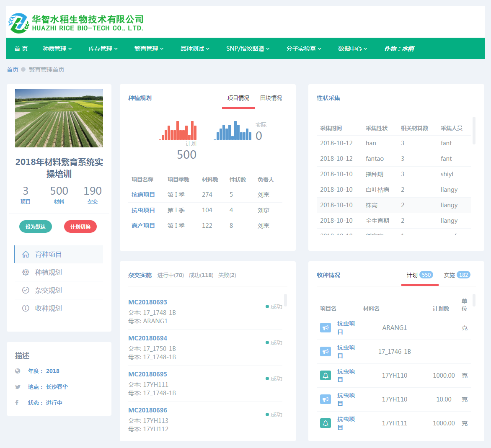Open the 库存管理 dropdown menu

tap(103, 49)
